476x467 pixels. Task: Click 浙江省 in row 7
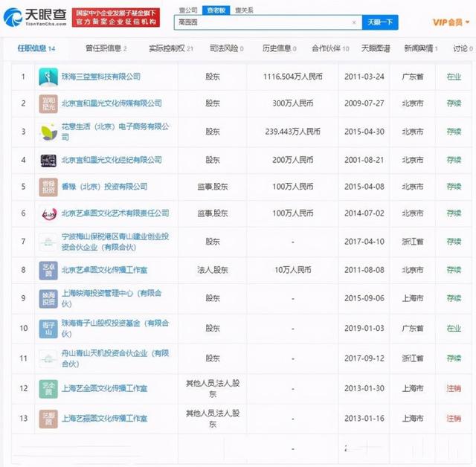413,242
